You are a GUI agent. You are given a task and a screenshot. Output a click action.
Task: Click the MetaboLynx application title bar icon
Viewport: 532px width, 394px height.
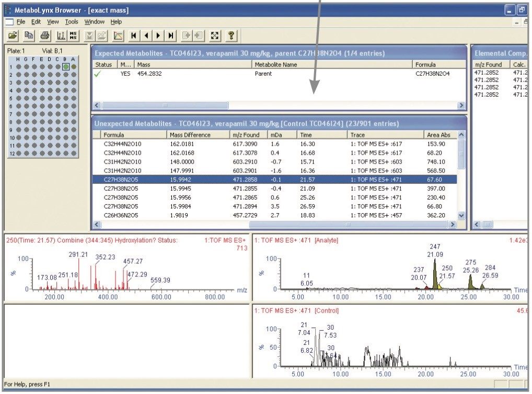point(8,10)
